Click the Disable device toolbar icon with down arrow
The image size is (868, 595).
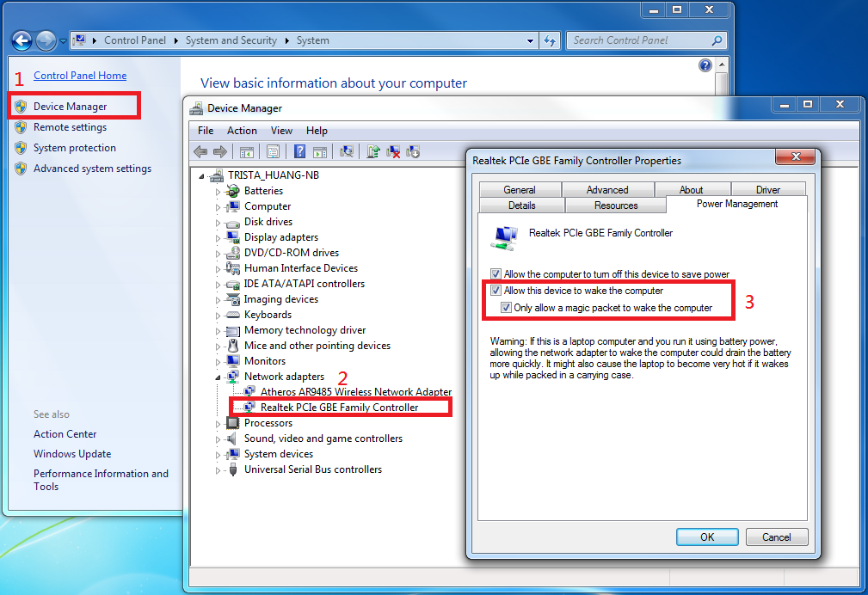point(413,151)
